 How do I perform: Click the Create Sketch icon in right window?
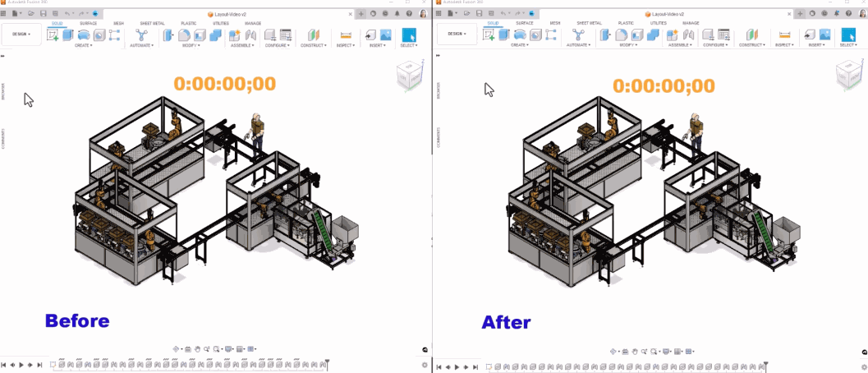(489, 35)
